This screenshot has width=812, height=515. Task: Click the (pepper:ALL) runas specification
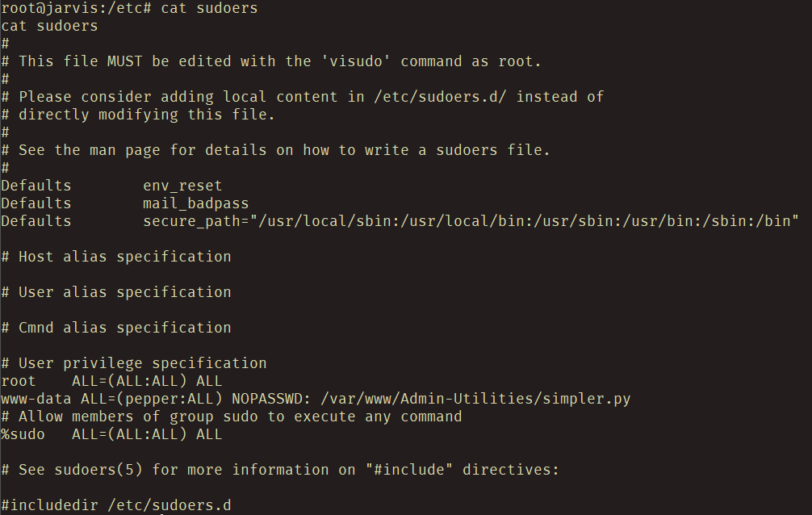(170, 399)
